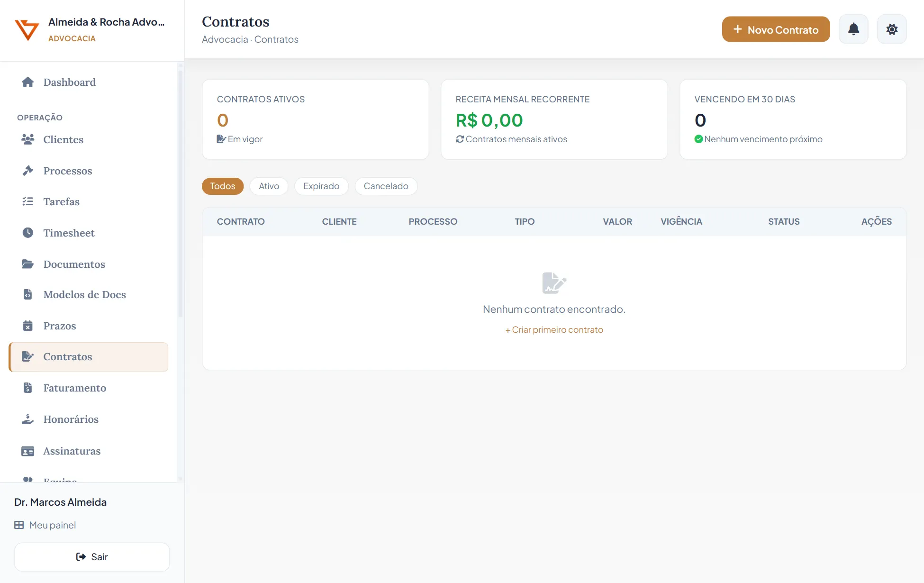The image size is (924, 583).
Task: Open Honorários via the hand-coin icon
Action: [x=28, y=419]
